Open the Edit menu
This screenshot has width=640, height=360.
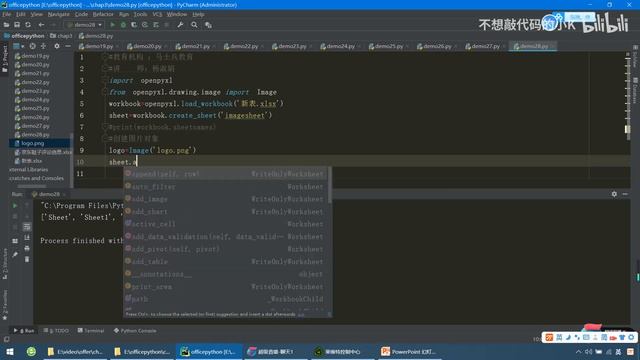pos(21,14)
